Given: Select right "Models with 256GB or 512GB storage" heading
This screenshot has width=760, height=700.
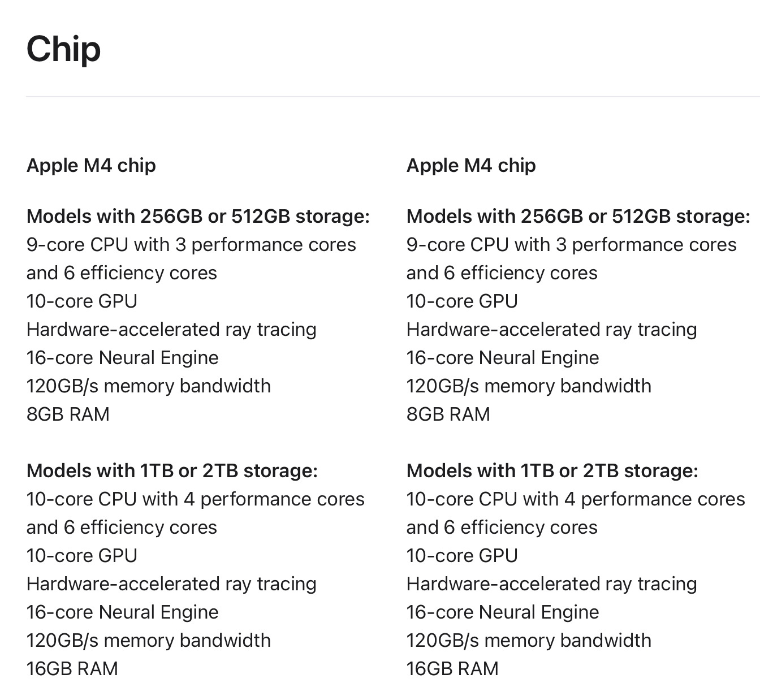Looking at the screenshot, I should click(x=578, y=217).
